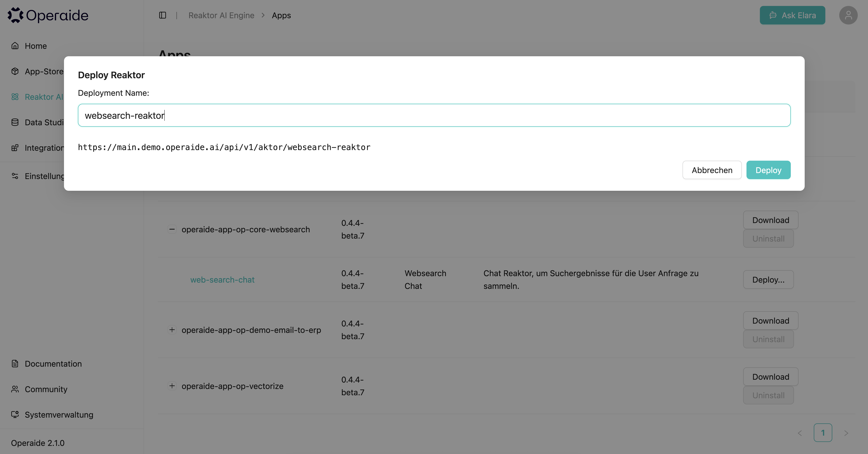
Task: Open the Data Studio database icon
Action: click(15, 122)
